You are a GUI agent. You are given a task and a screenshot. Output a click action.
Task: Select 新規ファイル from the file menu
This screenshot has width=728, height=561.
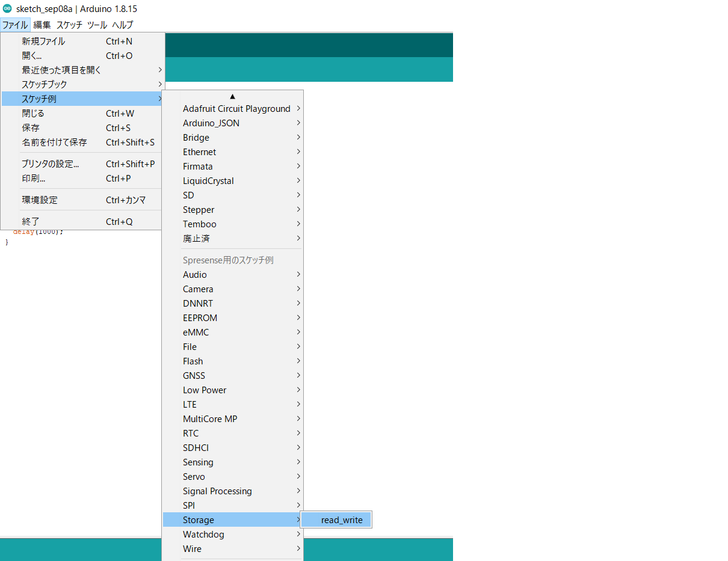click(x=82, y=41)
